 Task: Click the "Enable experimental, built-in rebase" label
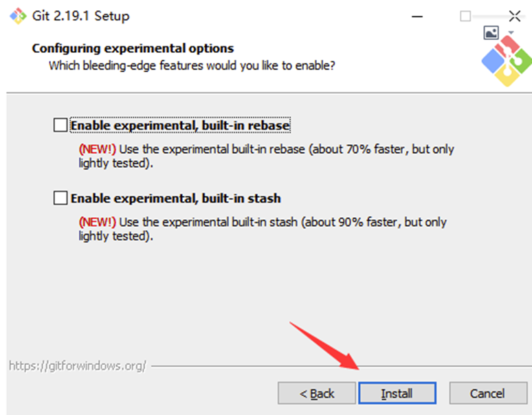coord(180,126)
